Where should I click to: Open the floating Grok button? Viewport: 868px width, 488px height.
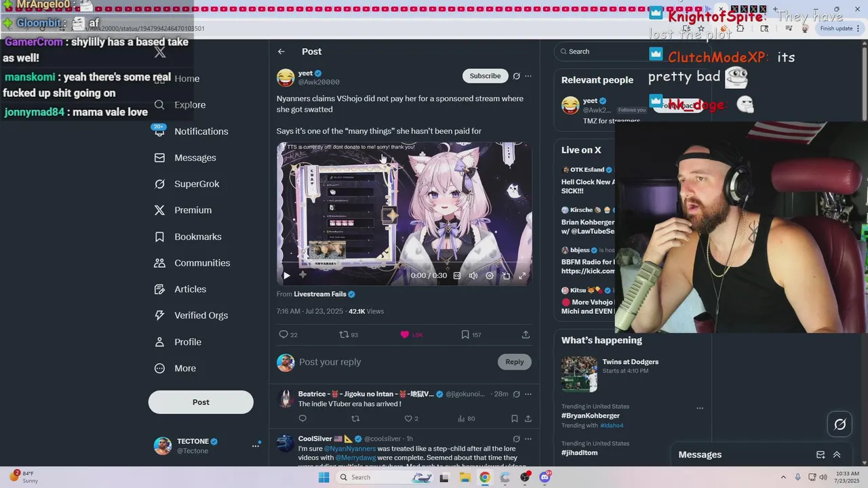pyautogui.click(x=840, y=424)
